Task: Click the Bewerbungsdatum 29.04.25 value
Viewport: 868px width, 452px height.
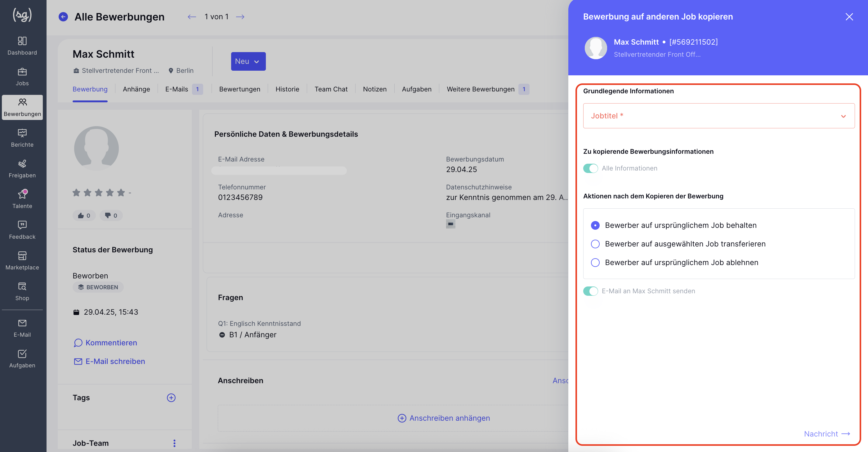Action: [461, 169]
